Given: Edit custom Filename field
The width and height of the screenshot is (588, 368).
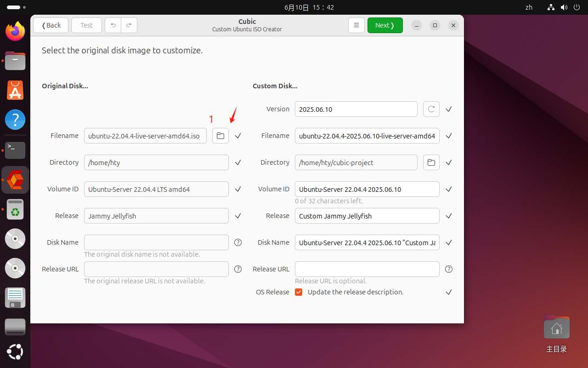Looking at the screenshot, I should 367,136.
